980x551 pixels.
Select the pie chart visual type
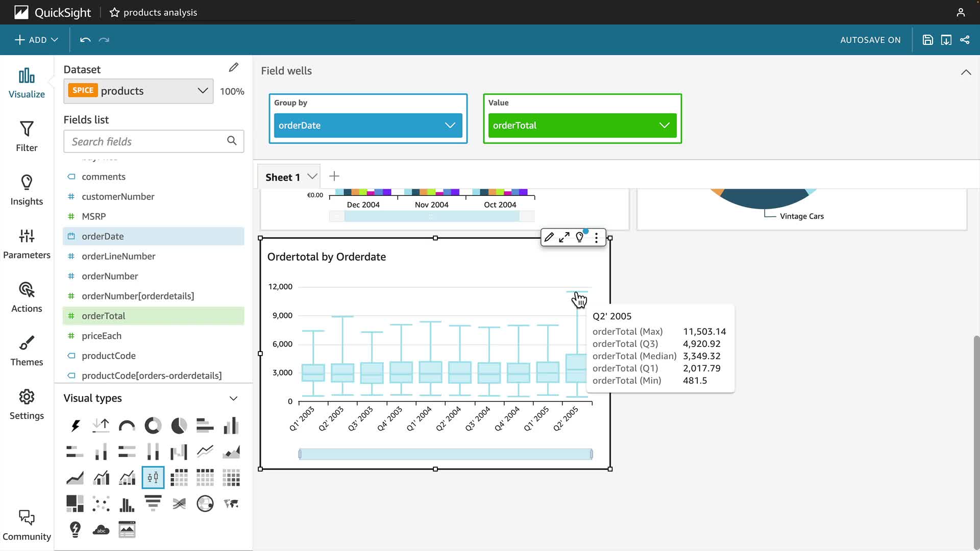(179, 425)
